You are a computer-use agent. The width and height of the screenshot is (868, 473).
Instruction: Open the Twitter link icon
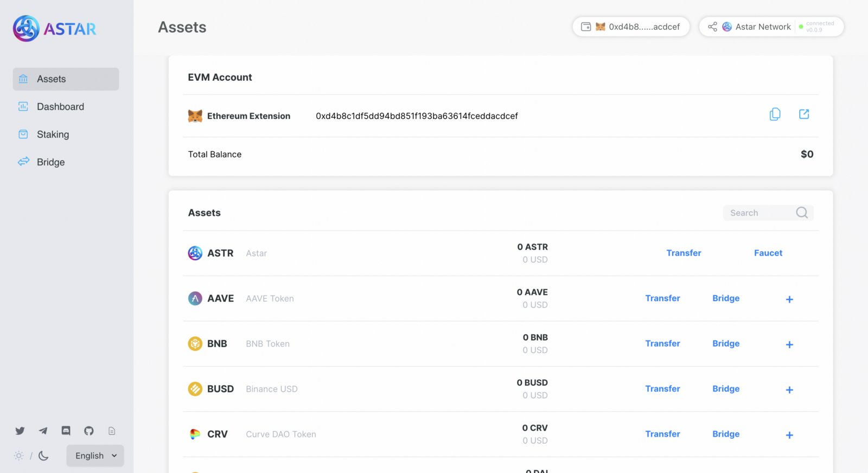tap(20, 431)
